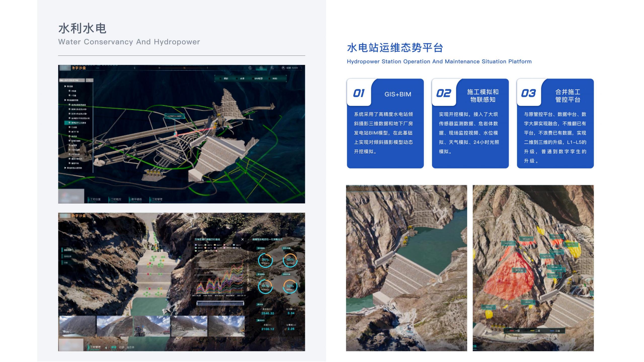Expand the second tree group arrow
The width and height of the screenshot is (644, 362).
pyautogui.click(x=65, y=100)
